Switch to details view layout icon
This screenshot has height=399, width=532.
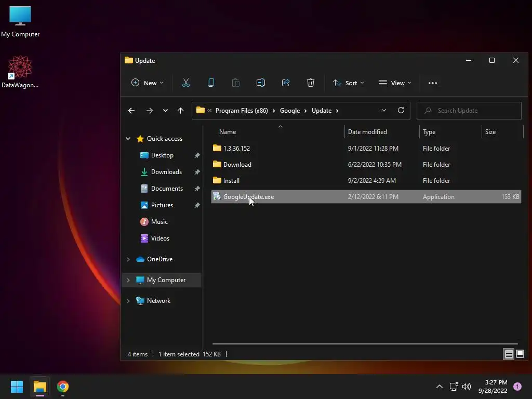click(x=509, y=354)
